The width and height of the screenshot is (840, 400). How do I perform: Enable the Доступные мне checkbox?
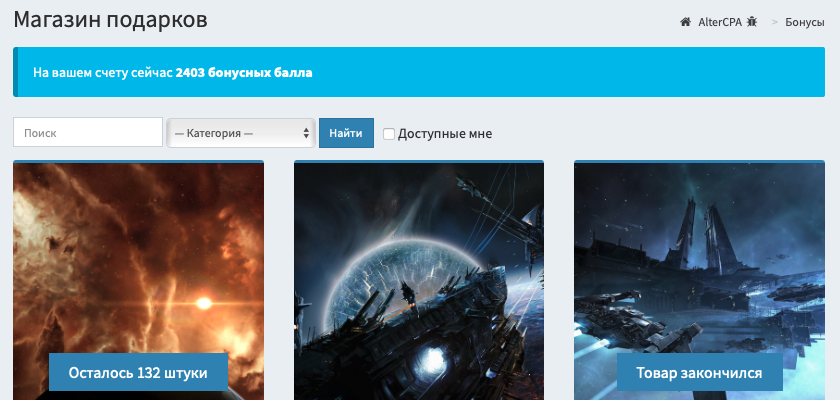(389, 134)
